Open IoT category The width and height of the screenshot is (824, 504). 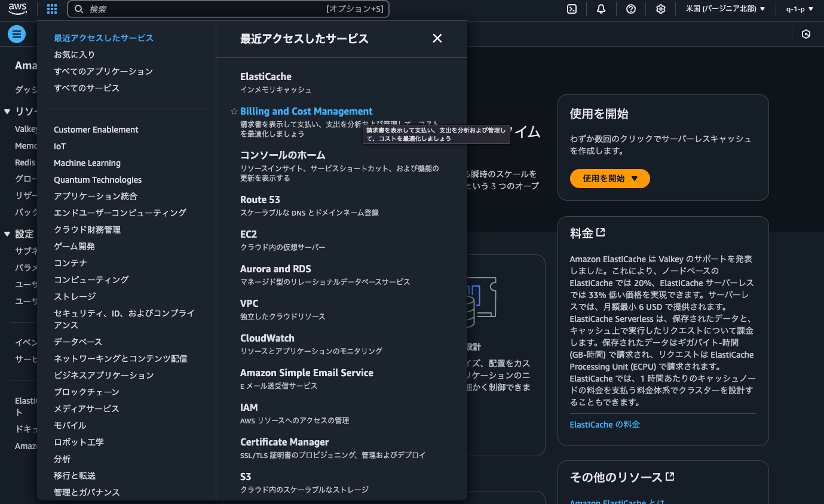pyautogui.click(x=60, y=146)
